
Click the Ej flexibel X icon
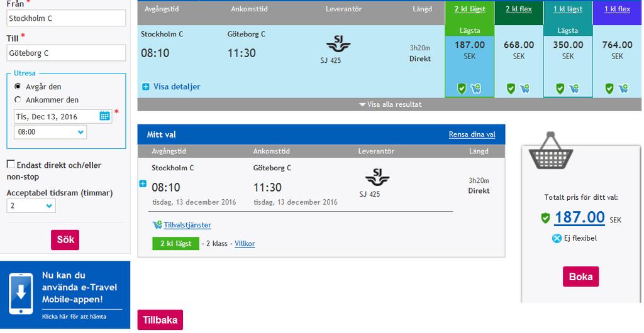point(557,238)
